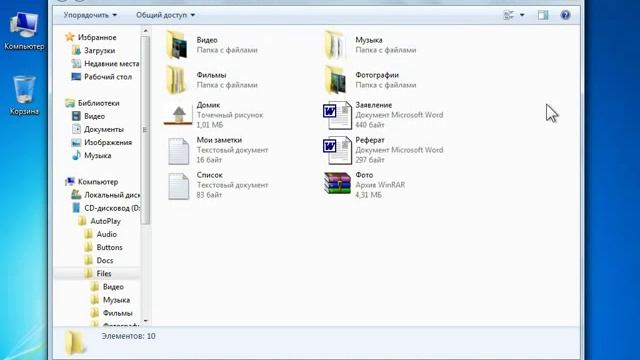Image resolution: width=640 pixels, height=360 pixels.
Task: Select the Мои заметки text file icon
Action: pyautogui.click(x=179, y=151)
